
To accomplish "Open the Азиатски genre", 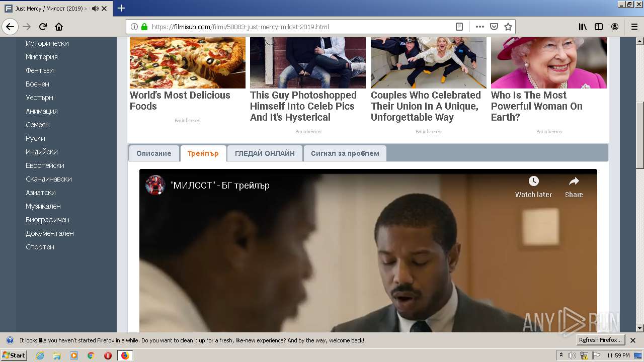I will click(41, 193).
